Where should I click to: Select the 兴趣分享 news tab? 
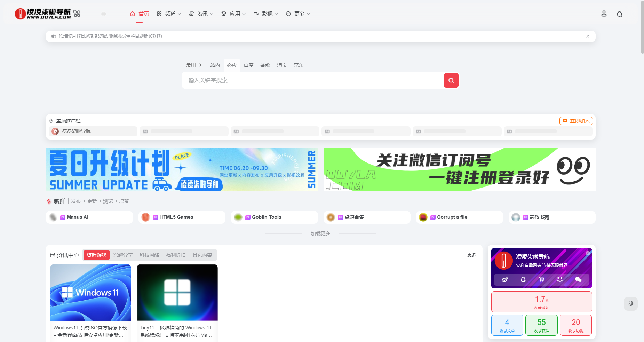click(123, 255)
